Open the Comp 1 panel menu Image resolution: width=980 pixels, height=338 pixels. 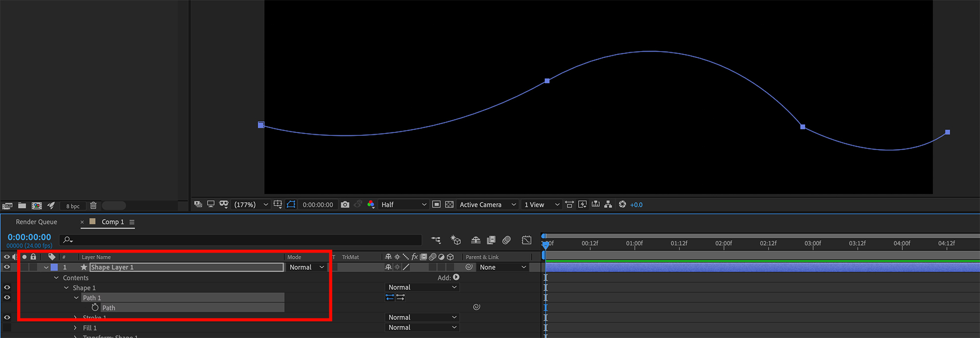click(132, 222)
